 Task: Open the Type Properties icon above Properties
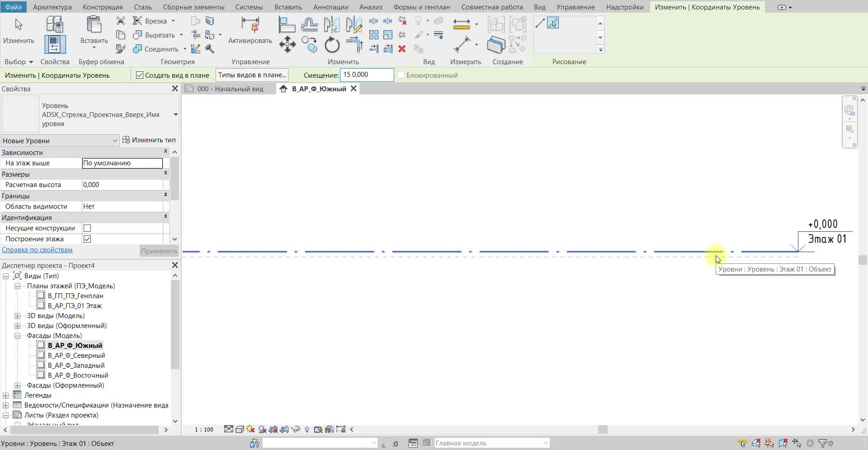click(x=55, y=23)
